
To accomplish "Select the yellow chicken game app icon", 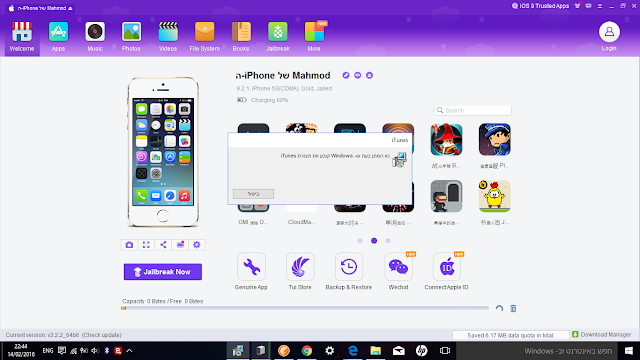I will coord(495,196).
